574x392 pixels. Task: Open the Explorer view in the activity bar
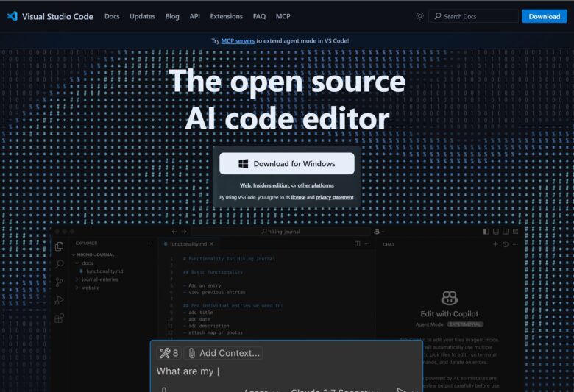pos(60,246)
